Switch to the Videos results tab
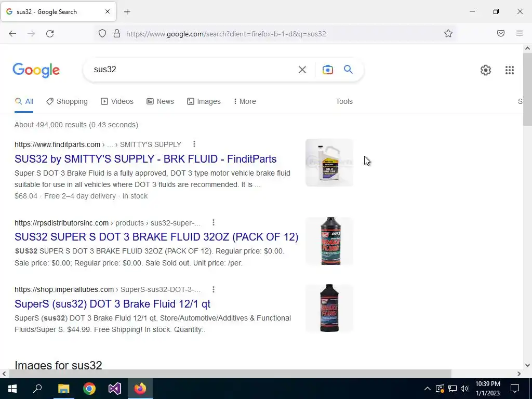The height and width of the screenshot is (399, 532). [x=117, y=101]
